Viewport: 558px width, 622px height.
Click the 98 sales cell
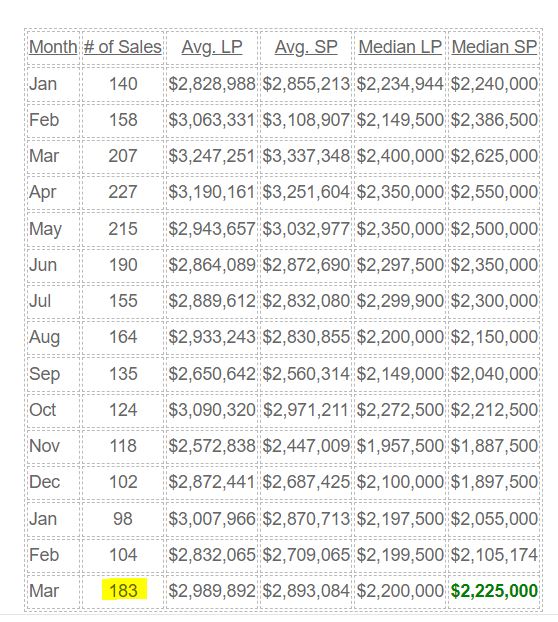click(x=123, y=519)
